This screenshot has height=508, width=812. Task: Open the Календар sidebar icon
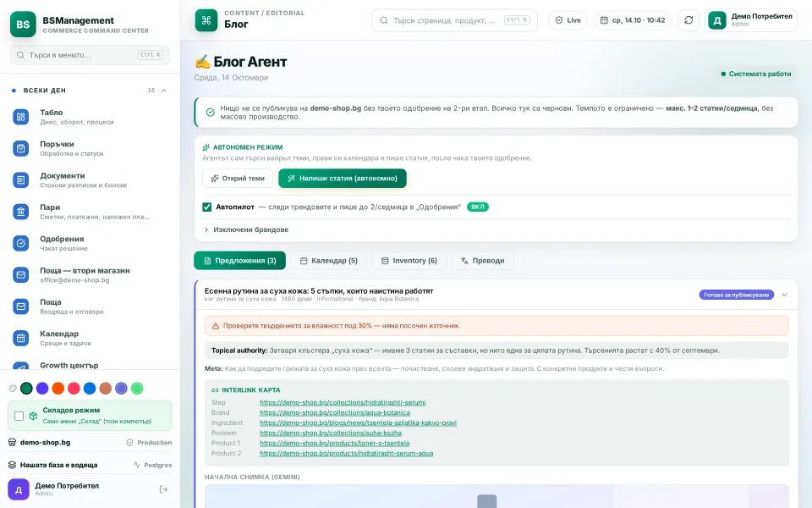20,338
